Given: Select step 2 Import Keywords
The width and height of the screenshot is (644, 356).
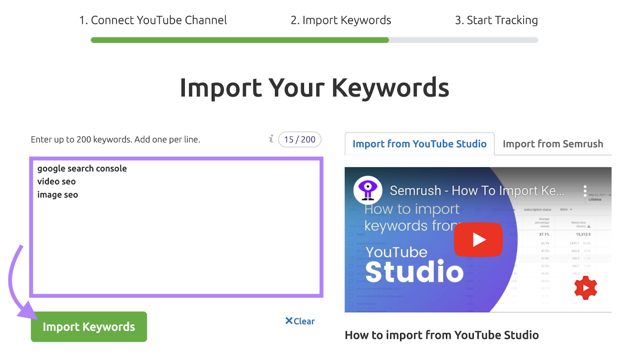Looking at the screenshot, I should (341, 20).
